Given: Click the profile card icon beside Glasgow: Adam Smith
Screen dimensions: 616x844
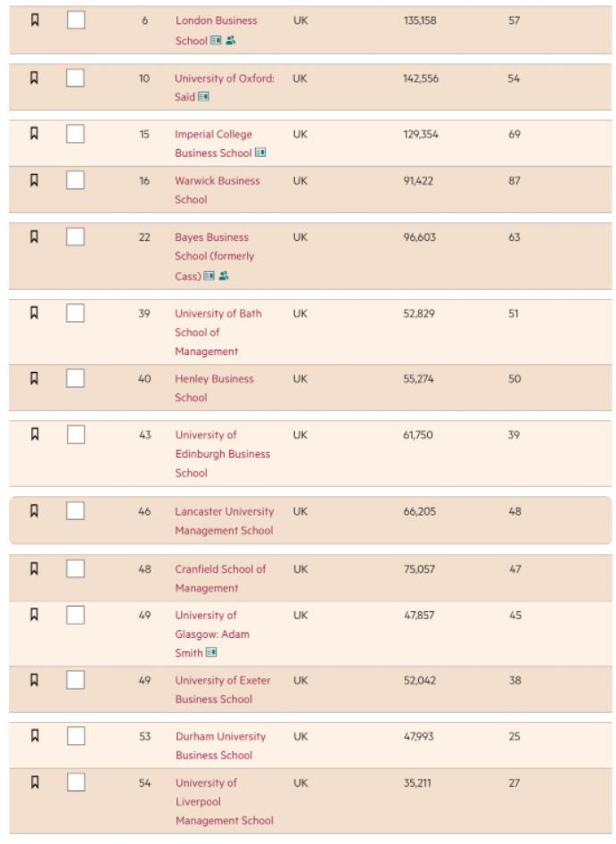Looking at the screenshot, I should tap(211, 653).
